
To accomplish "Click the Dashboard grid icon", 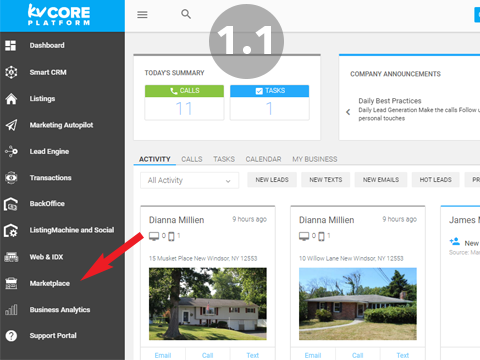I will (11, 45).
